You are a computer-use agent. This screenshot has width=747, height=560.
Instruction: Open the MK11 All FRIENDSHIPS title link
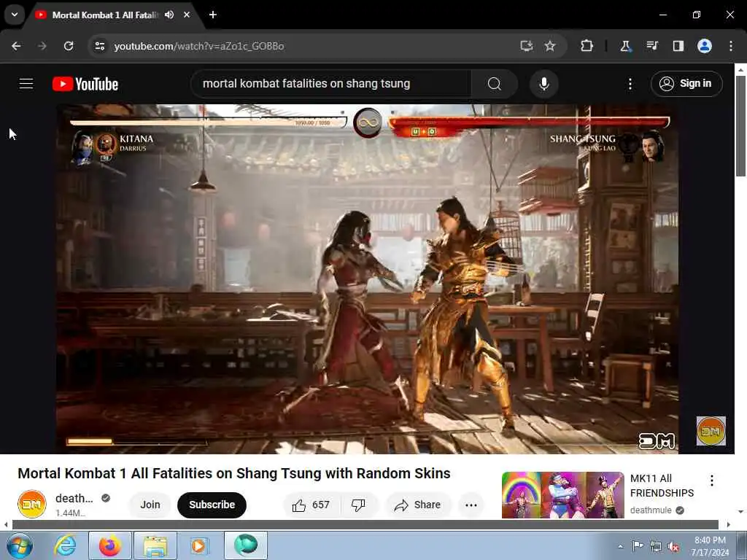pyautogui.click(x=662, y=486)
